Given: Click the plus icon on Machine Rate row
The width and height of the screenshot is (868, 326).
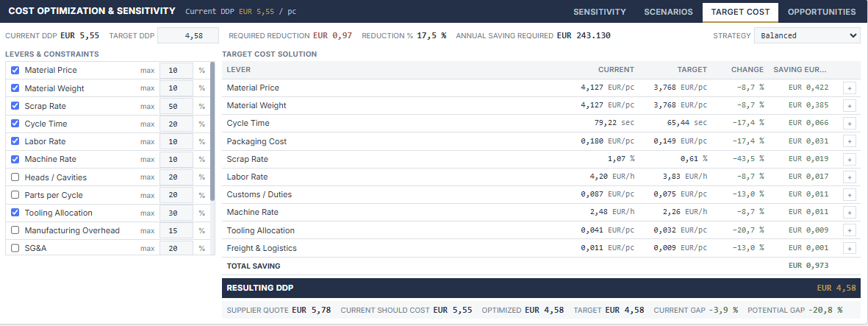Looking at the screenshot, I should point(849,213).
